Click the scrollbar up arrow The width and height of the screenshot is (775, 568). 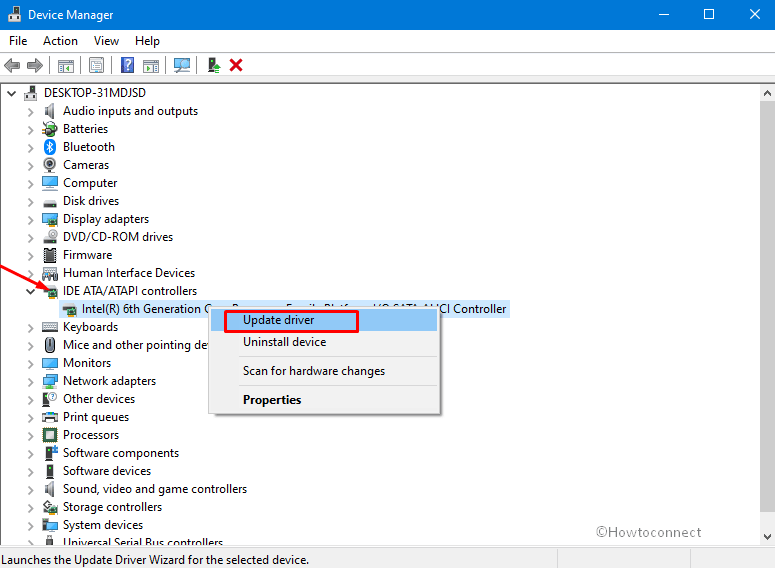[x=767, y=93]
